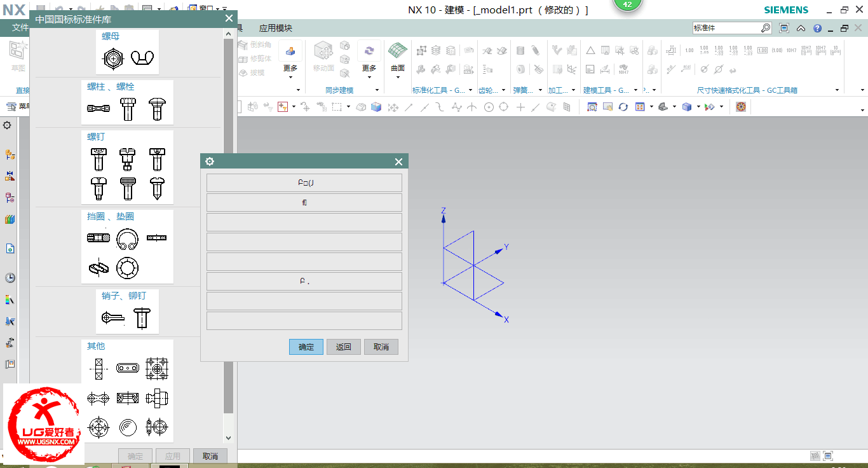Choose the round head bolt under 螺柱、螺栓
The height and width of the screenshot is (468, 868).
point(156,109)
